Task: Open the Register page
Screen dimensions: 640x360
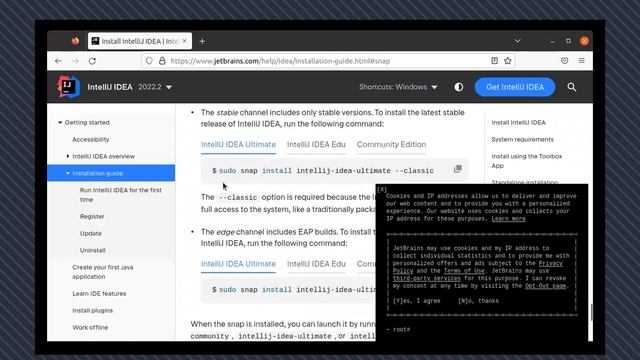Action: click(x=92, y=216)
